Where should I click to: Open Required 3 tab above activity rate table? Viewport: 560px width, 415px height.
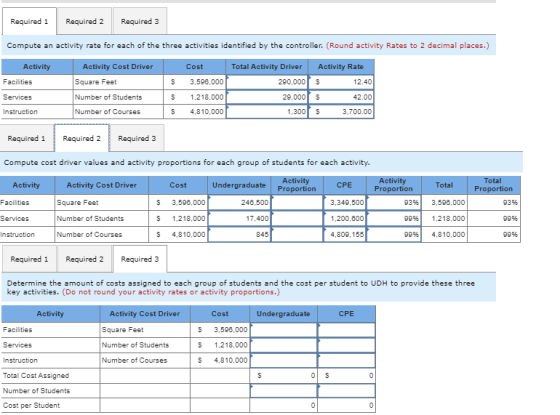coord(140,21)
